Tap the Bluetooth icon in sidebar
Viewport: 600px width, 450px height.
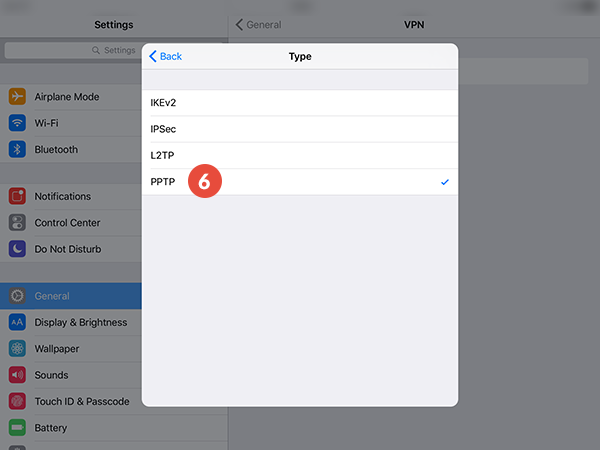(17, 149)
